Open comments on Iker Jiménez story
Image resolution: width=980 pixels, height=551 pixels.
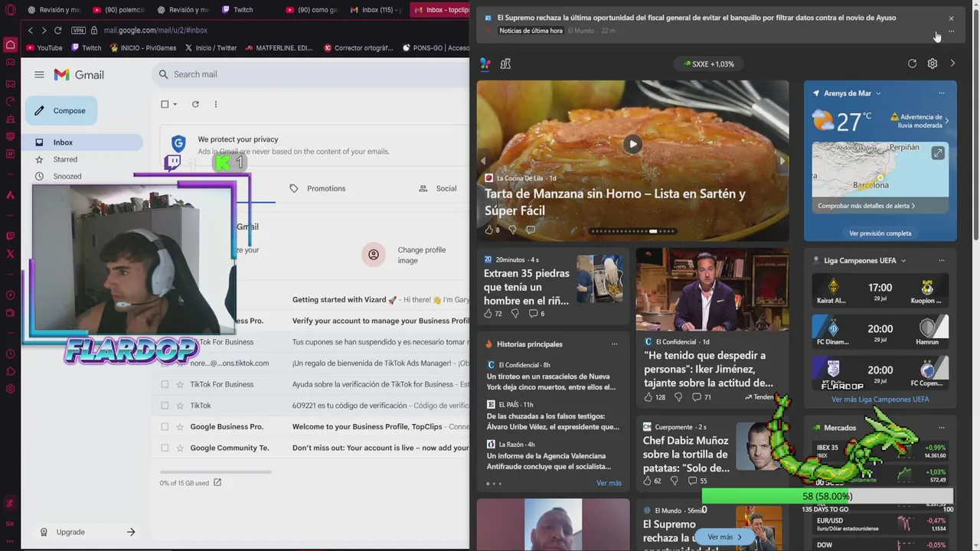pyautogui.click(x=701, y=397)
